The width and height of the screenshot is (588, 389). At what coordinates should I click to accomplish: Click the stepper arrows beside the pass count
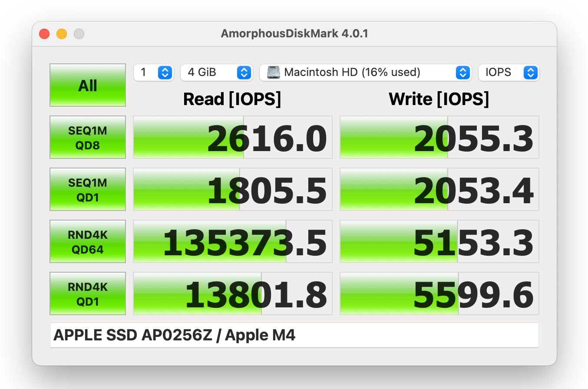(164, 73)
